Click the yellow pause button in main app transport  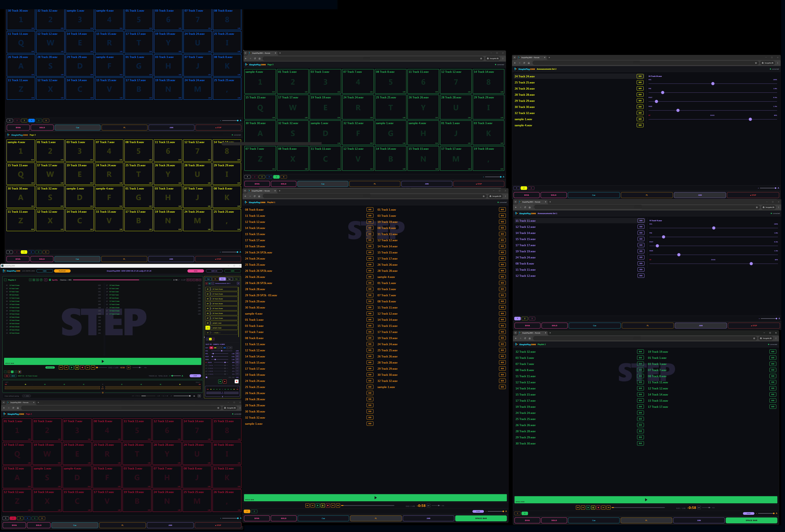[77, 367]
